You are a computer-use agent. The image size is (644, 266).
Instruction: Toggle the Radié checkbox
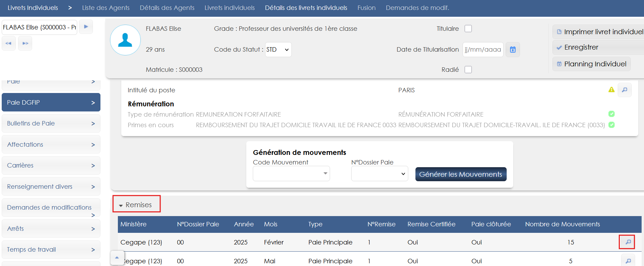(x=468, y=70)
